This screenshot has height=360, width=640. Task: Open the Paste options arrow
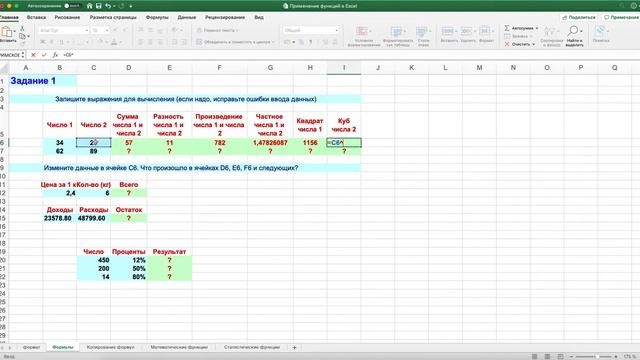pos(15,31)
